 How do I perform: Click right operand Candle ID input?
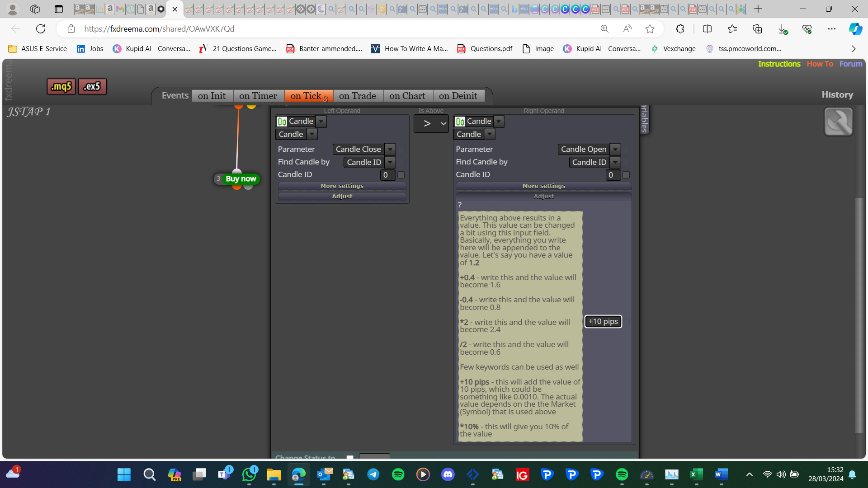[613, 175]
